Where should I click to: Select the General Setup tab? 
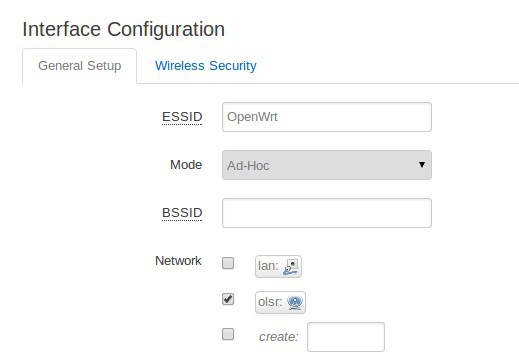click(x=80, y=66)
